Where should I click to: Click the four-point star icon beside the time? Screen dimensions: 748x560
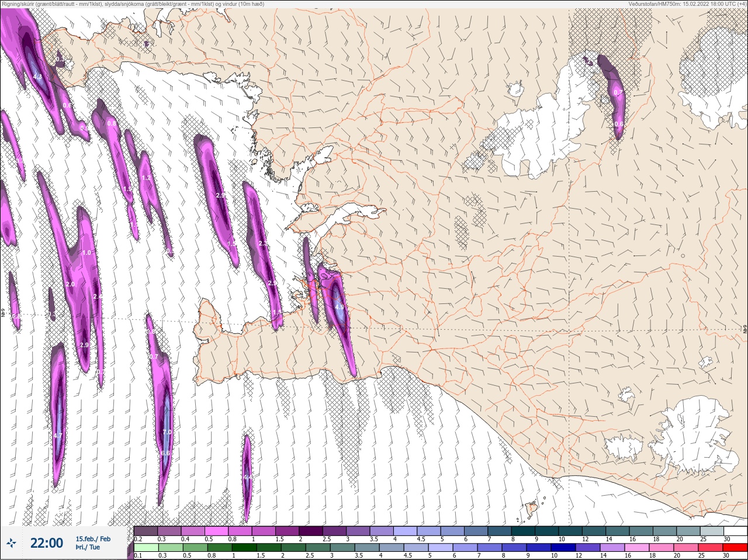tap(12, 543)
